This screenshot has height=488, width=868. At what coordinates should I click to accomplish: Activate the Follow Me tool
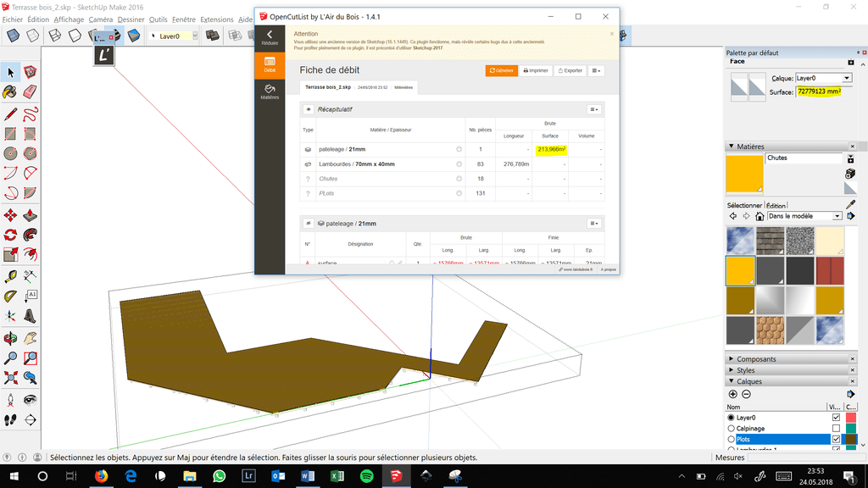(30, 235)
